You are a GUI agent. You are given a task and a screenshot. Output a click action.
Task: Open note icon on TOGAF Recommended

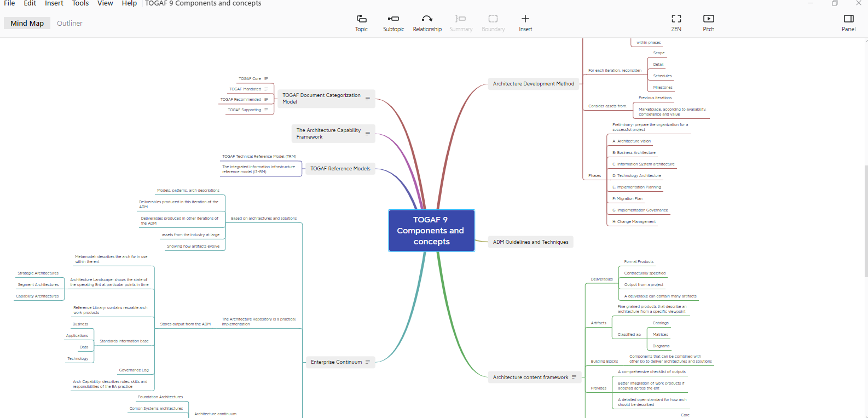coord(267,99)
